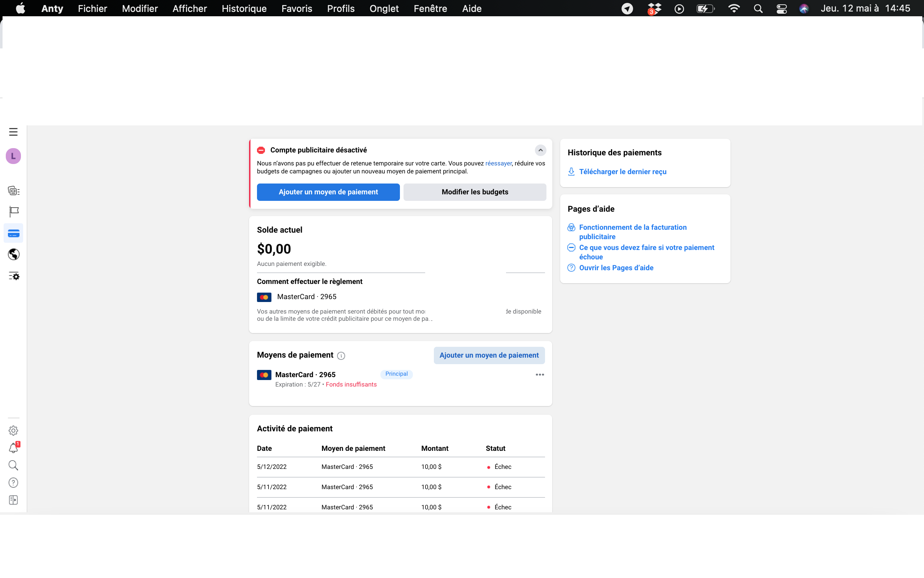The image size is (924, 578).
Task: Click Ouvrir les Pages d'aide link
Action: click(616, 268)
